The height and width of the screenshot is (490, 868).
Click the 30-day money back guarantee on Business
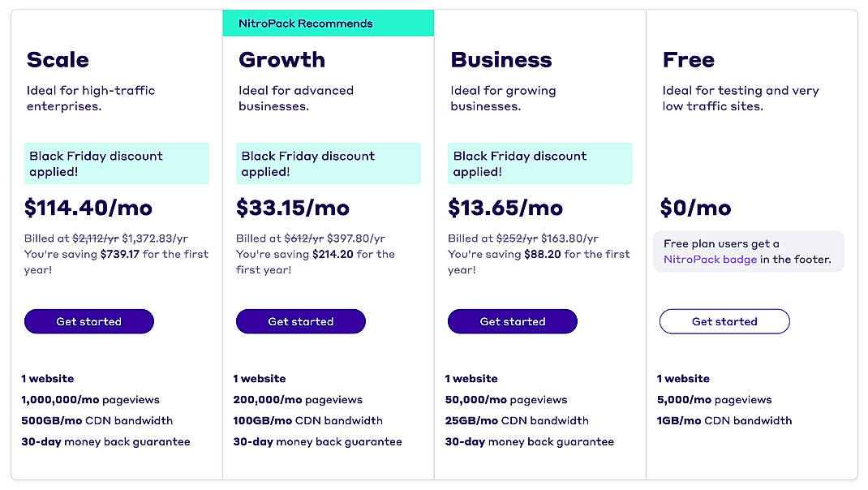point(531,441)
